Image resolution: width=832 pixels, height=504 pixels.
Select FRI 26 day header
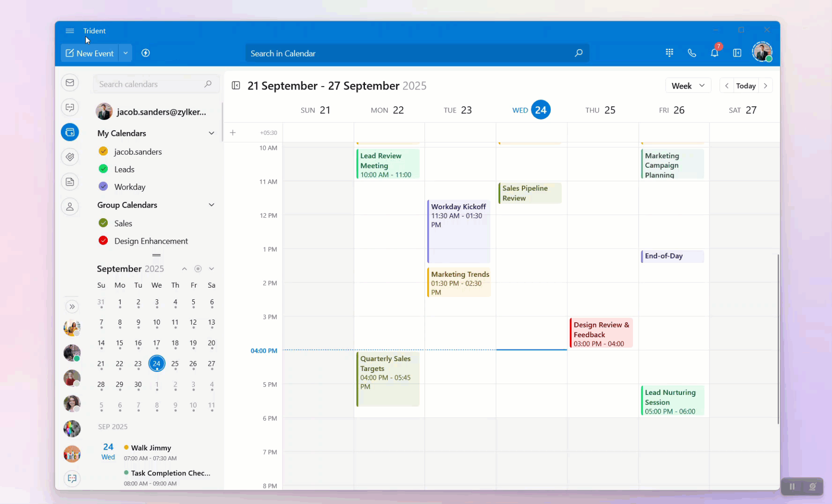672,110
